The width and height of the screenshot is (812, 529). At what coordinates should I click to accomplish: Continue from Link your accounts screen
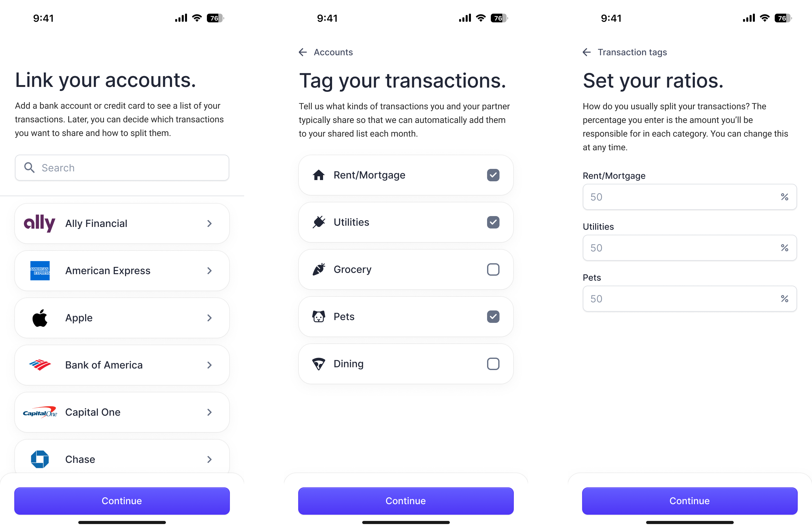click(122, 500)
